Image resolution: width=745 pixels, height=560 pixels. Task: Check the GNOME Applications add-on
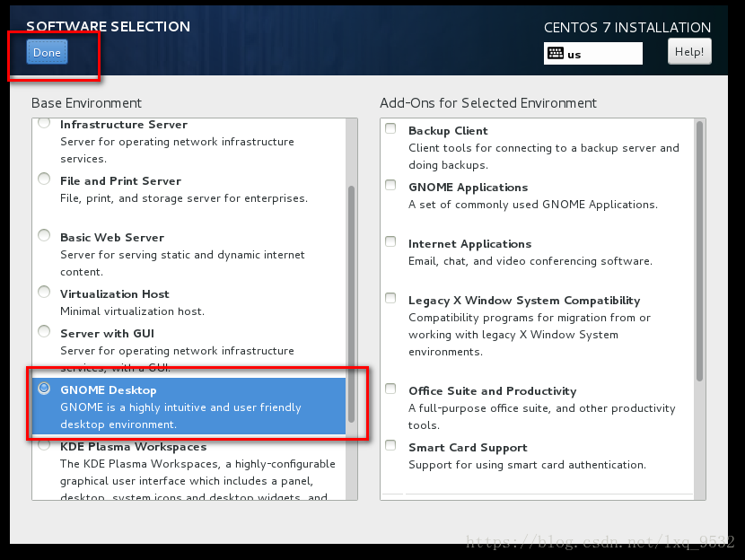tap(390, 185)
